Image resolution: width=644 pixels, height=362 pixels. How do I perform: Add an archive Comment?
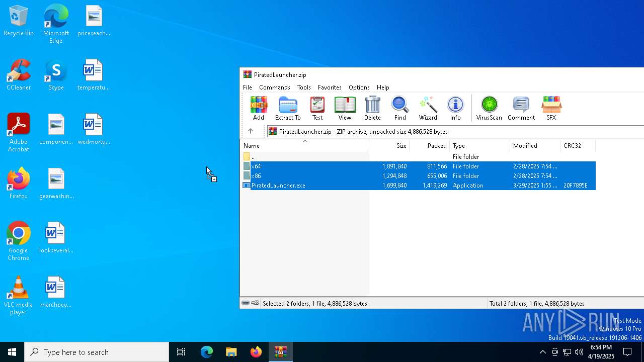(521, 108)
